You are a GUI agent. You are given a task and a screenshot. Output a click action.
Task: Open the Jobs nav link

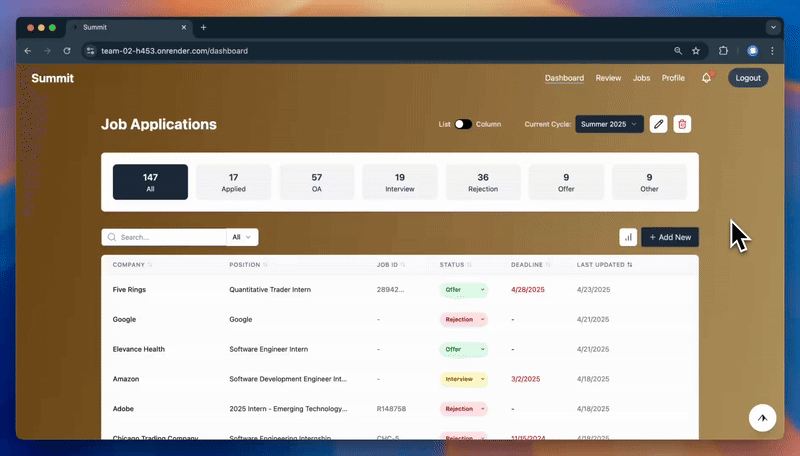tap(641, 78)
